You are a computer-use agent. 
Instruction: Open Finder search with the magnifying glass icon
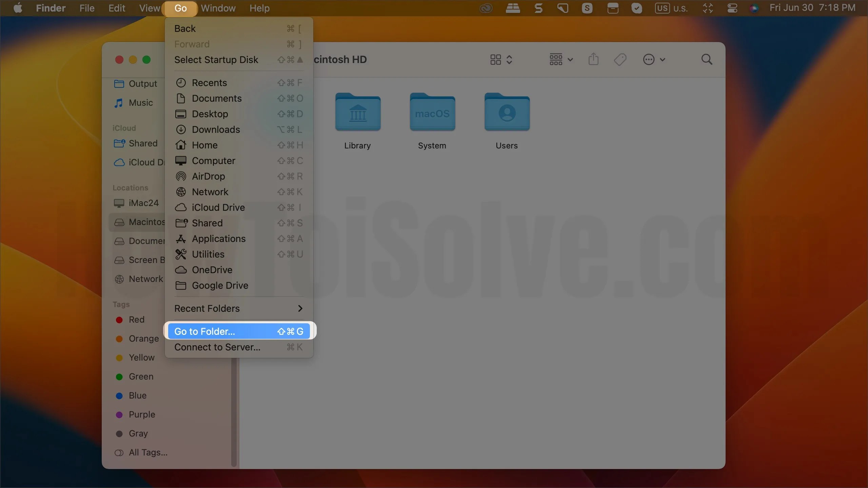tap(707, 59)
